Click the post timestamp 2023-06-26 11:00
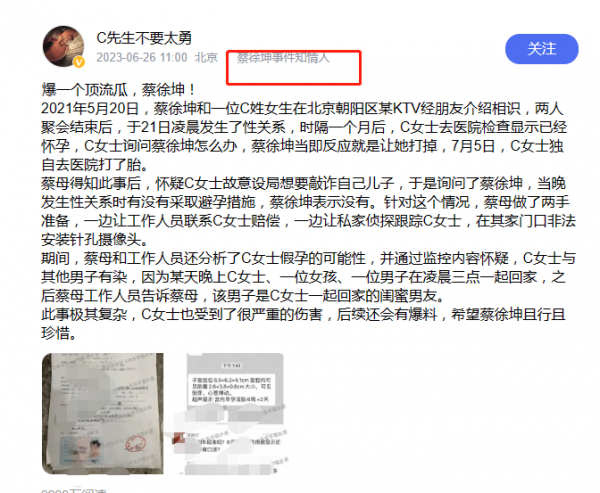Viewport: 600px width, 493px height. 142,57
